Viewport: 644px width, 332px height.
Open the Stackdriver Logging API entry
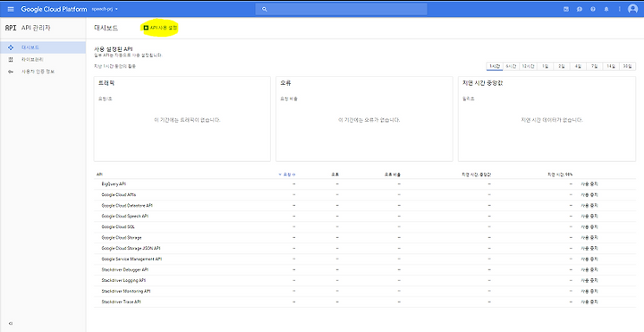[123, 280]
